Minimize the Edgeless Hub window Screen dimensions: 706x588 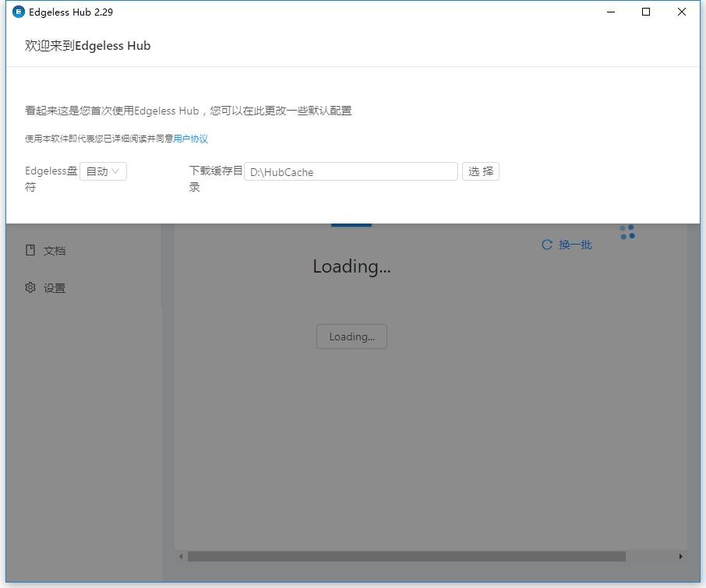click(611, 12)
